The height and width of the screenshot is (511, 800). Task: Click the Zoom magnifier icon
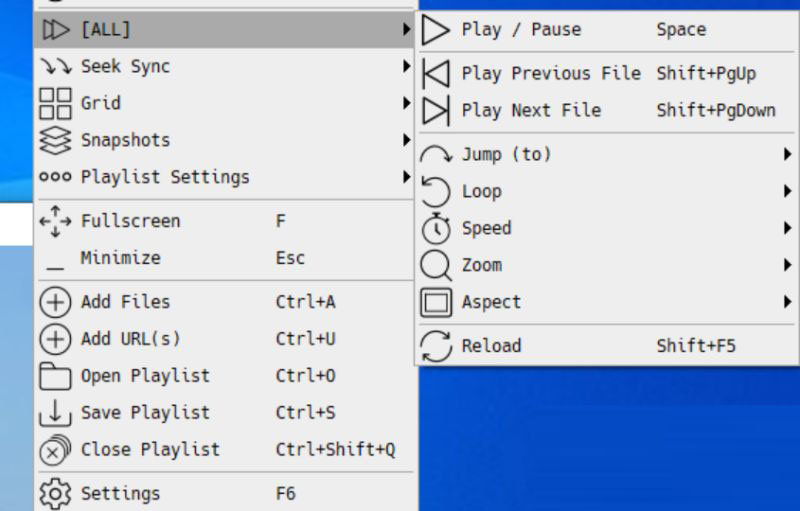tap(436, 265)
